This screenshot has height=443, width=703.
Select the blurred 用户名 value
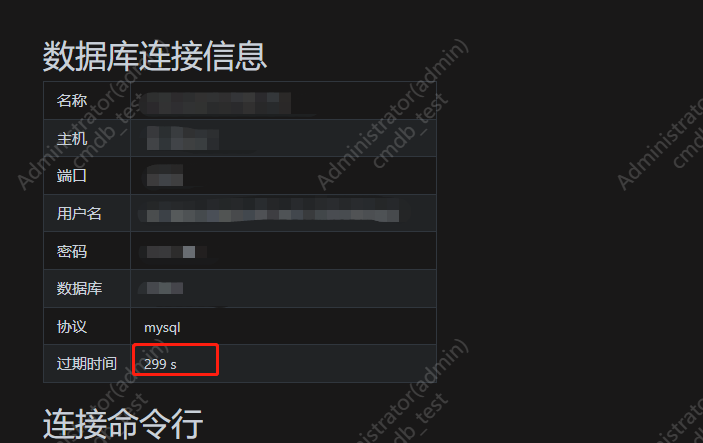[x=273, y=212]
